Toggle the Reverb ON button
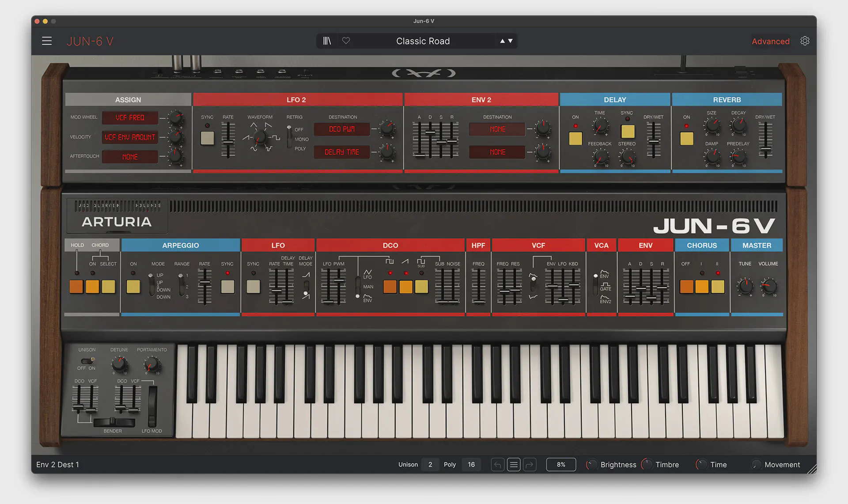Screen dimensions: 848x504 point(686,139)
